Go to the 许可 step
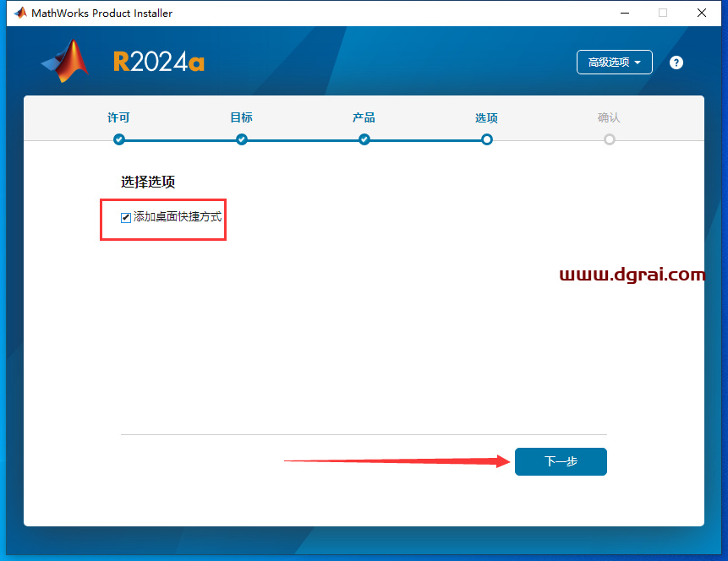Viewport: 728px width, 561px height. pos(118,117)
